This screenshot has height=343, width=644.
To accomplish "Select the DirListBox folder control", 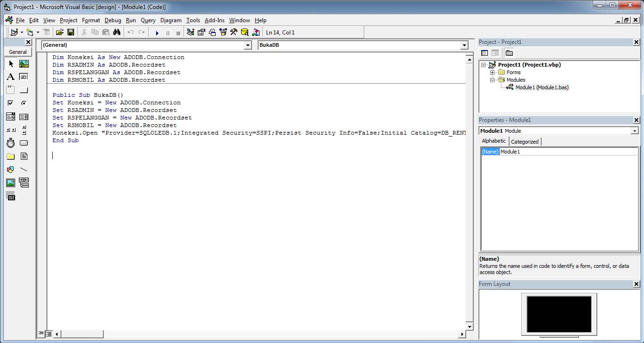I will click(11, 156).
